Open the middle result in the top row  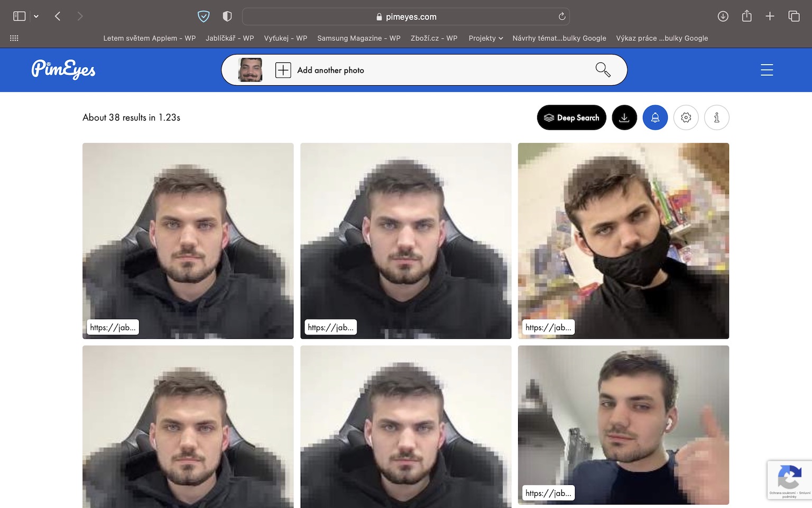(406, 241)
